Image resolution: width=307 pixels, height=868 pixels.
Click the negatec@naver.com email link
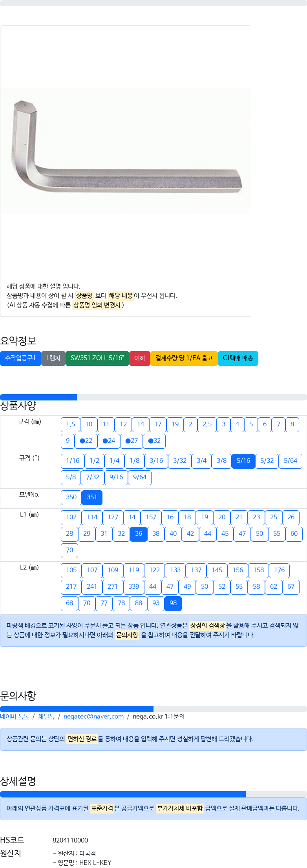point(93,716)
